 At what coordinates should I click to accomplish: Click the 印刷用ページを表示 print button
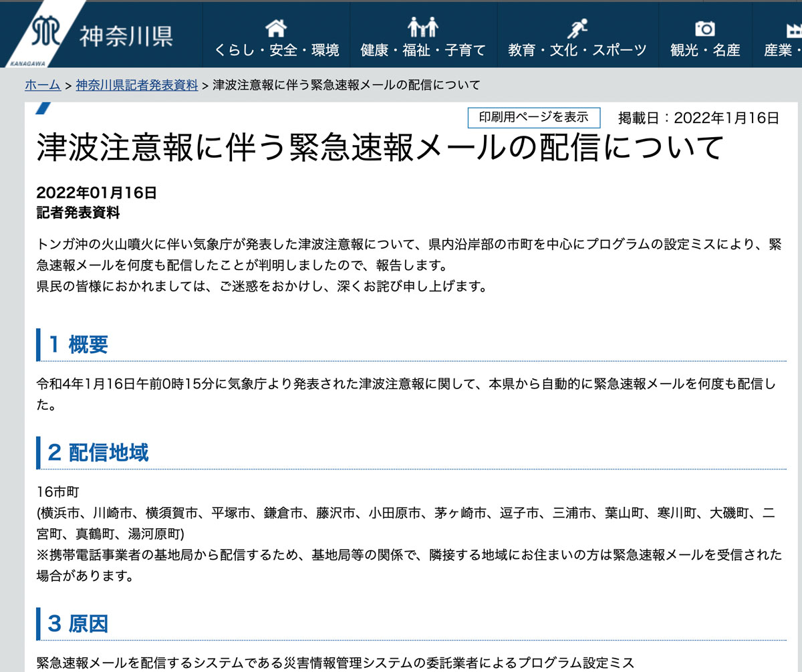click(534, 117)
